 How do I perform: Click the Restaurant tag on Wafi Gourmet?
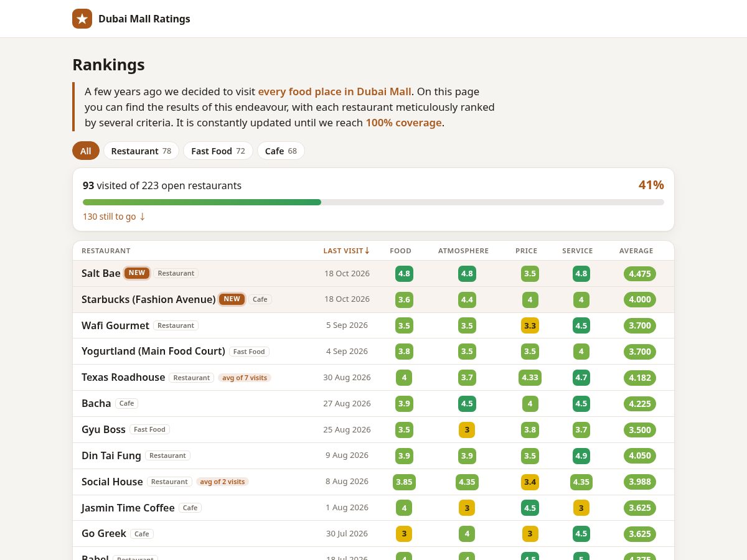(x=176, y=325)
